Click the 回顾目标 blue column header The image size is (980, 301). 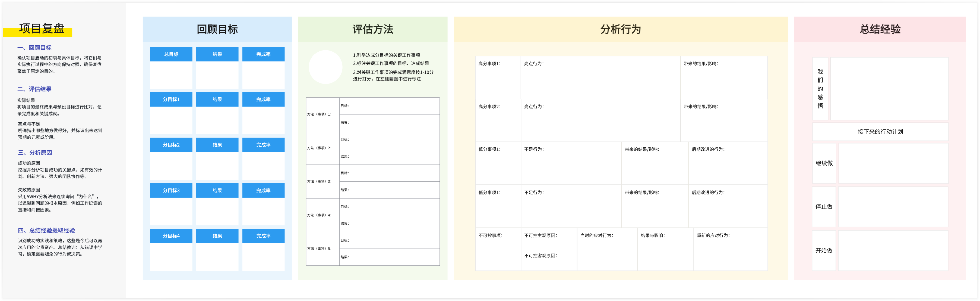(x=217, y=29)
